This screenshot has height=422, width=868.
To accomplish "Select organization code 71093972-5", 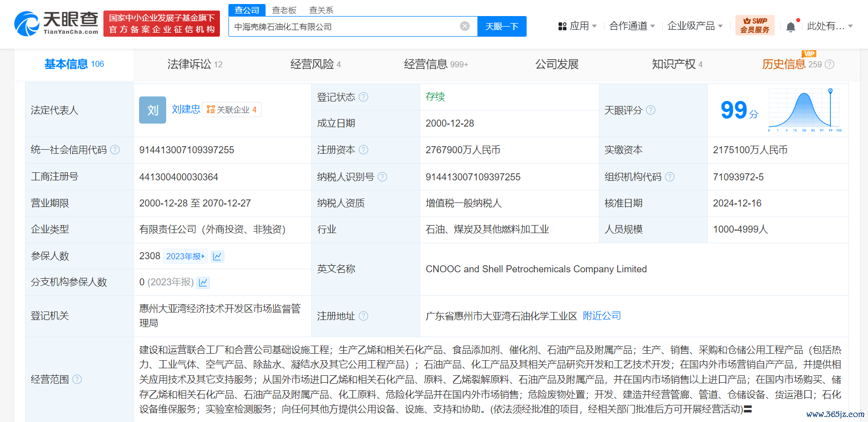I will (x=738, y=177).
